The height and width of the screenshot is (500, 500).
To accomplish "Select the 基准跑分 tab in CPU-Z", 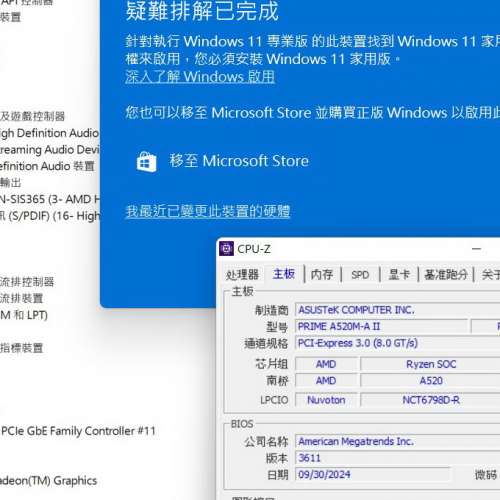I will (446, 275).
